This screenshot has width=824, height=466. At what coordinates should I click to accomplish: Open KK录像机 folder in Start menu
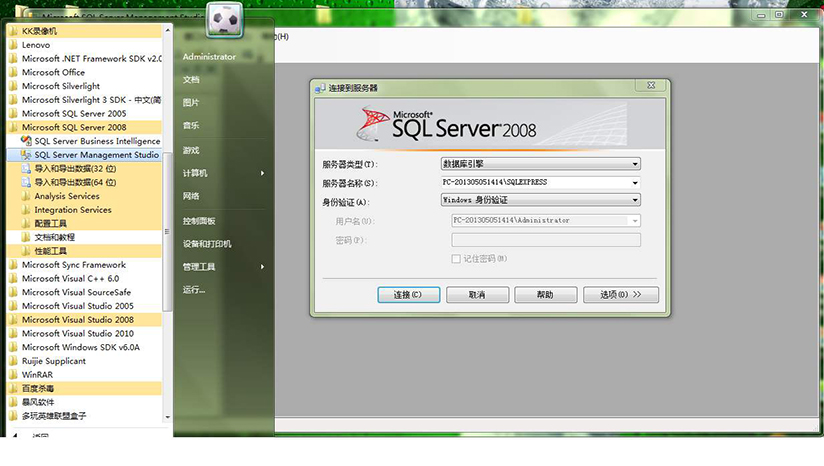tap(84, 31)
